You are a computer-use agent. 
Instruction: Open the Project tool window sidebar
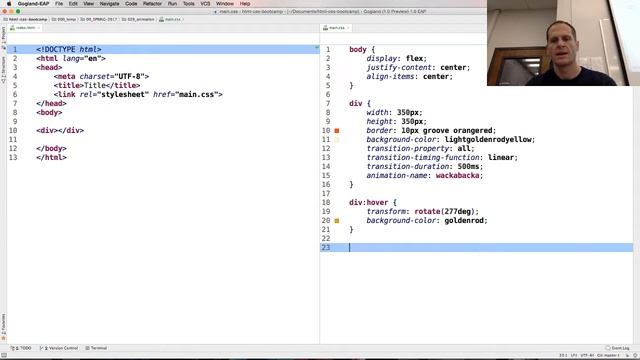3,38
